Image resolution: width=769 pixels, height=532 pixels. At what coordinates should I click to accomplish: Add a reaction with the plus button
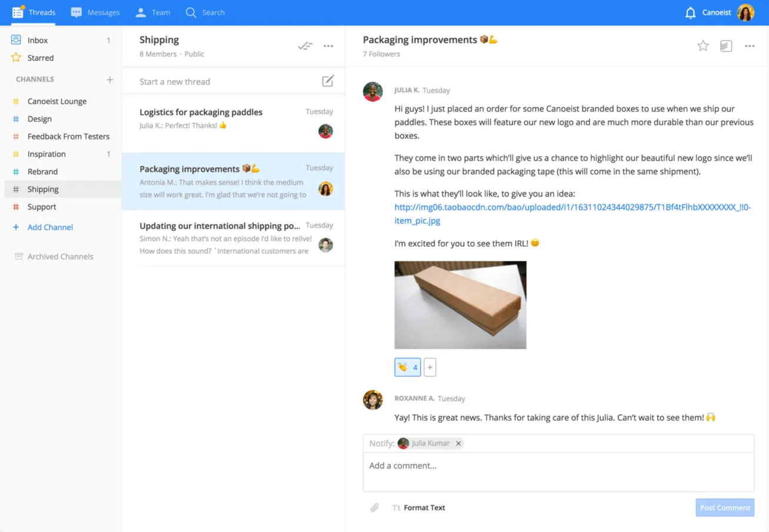(x=430, y=367)
